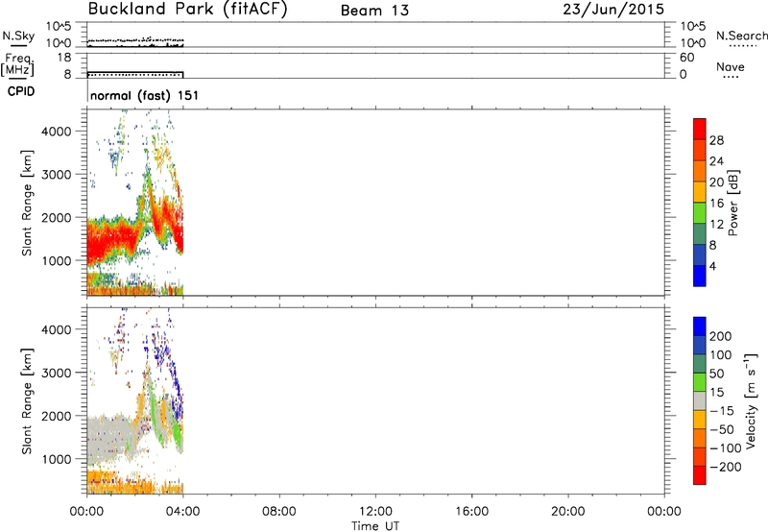Click the '-100' label on Velocity colorbar

coord(726,448)
